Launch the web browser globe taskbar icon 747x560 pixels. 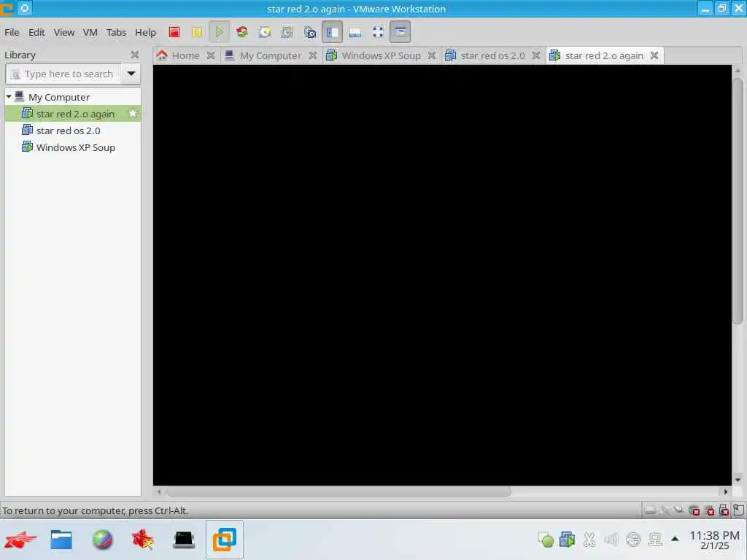click(x=102, y=540)
